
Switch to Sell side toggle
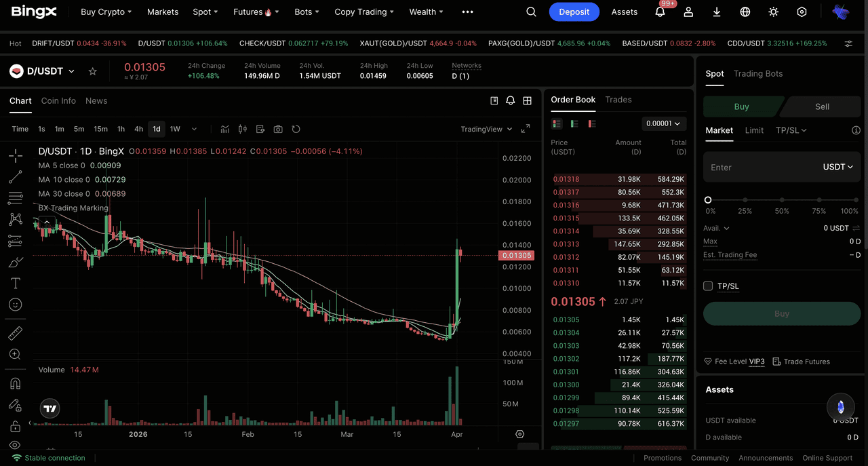[x=822, y=106]
